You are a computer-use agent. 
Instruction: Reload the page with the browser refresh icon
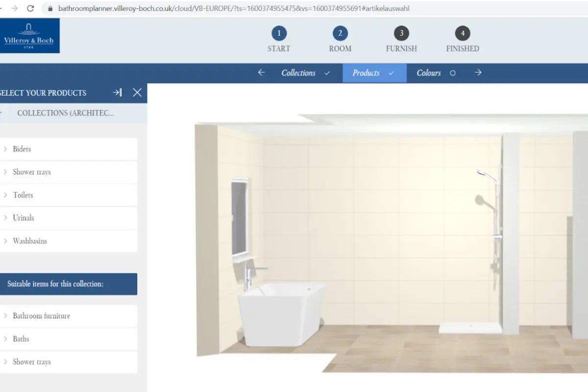tap(30, 8)
